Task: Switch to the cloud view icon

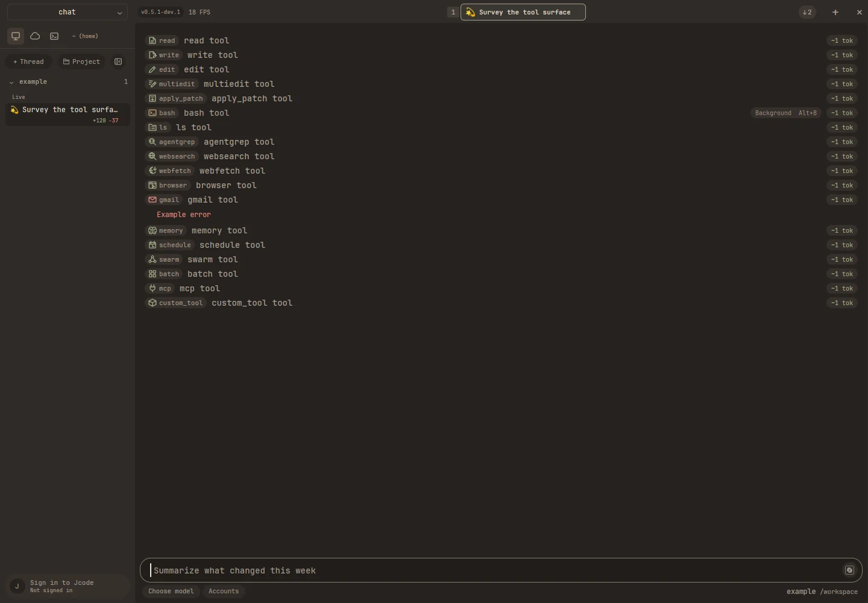Action: pyautogui.click(x=35, y=36)
